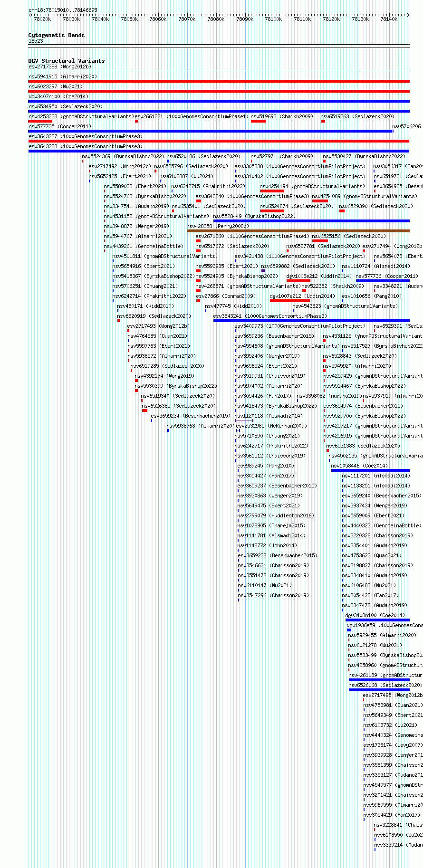Click the dgv1007e212 (Uddin2014) label
Screen dimensions: 423x868
(x=302, y=296)
